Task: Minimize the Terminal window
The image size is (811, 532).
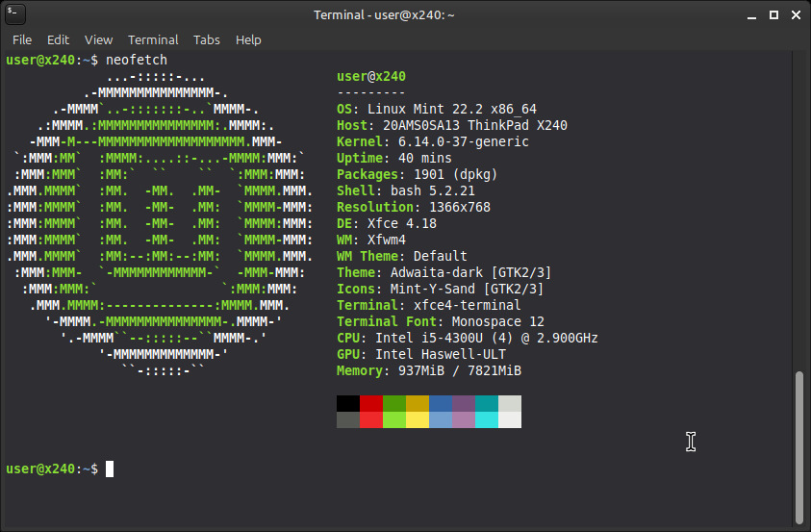Action: tap(752, 15)
